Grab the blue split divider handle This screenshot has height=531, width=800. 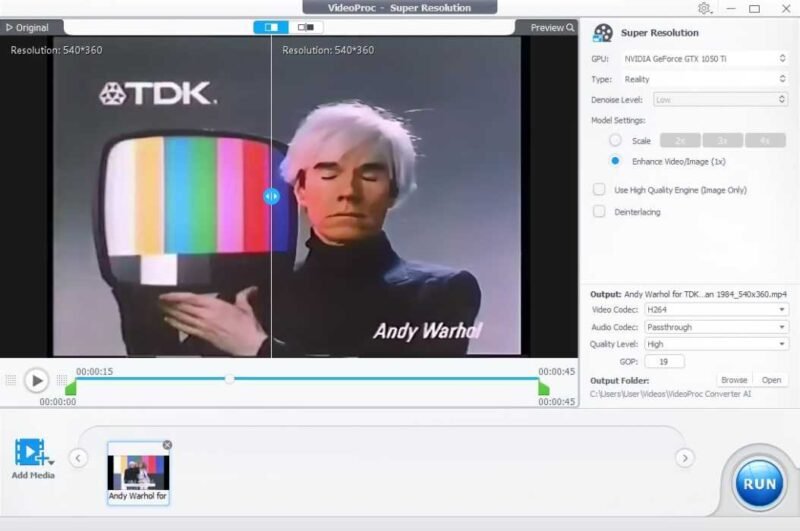pyautogui.click(x=271, y=196)
